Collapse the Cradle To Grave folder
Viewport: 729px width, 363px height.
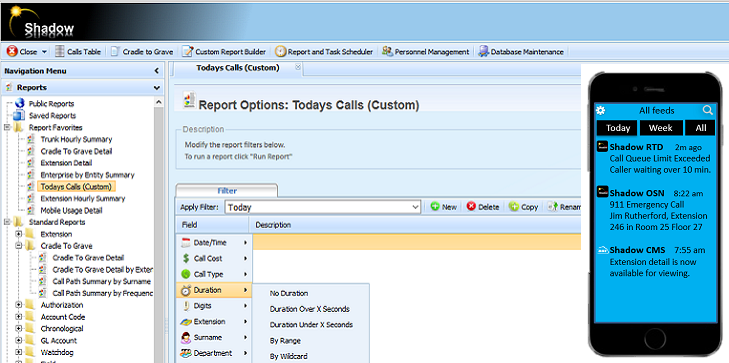tap(19, 246)
